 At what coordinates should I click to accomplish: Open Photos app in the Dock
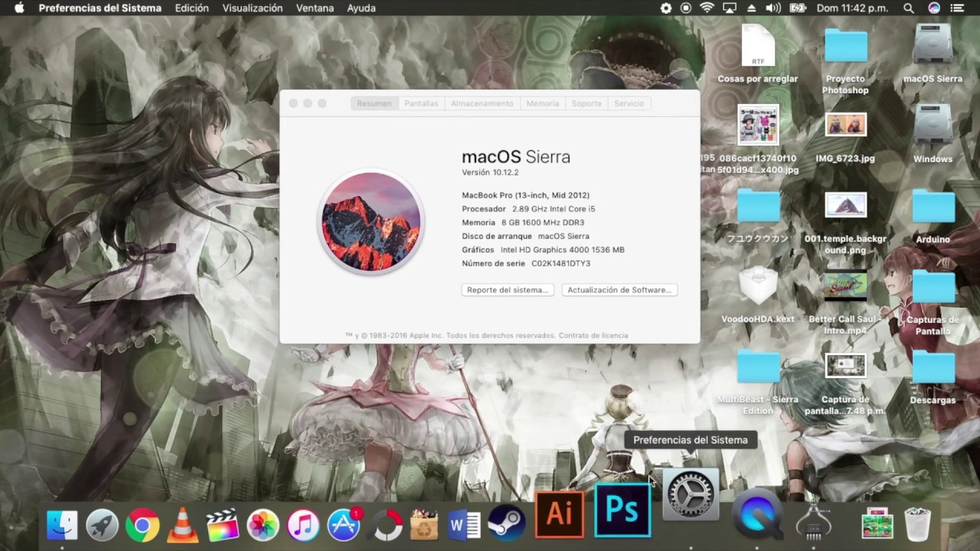[x=263, y=525]
